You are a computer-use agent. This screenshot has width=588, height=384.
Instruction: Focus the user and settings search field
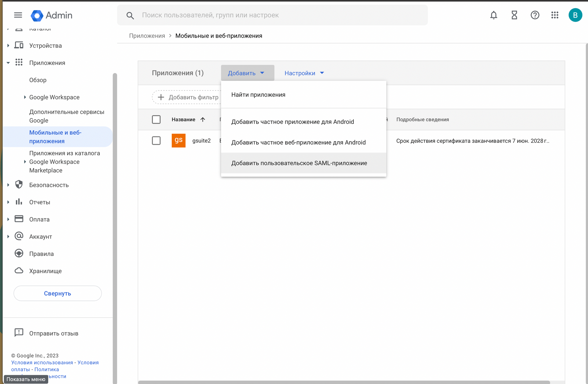pos(272,15)
